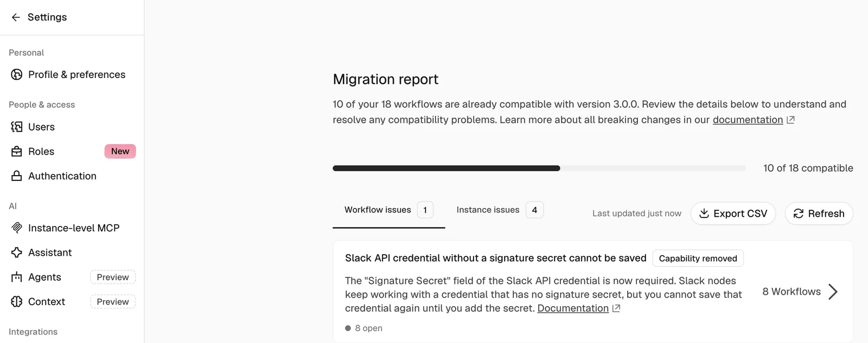Go to Assistant settings
The width and height of the screenshot is (868, 343).
tap(72, 253)
